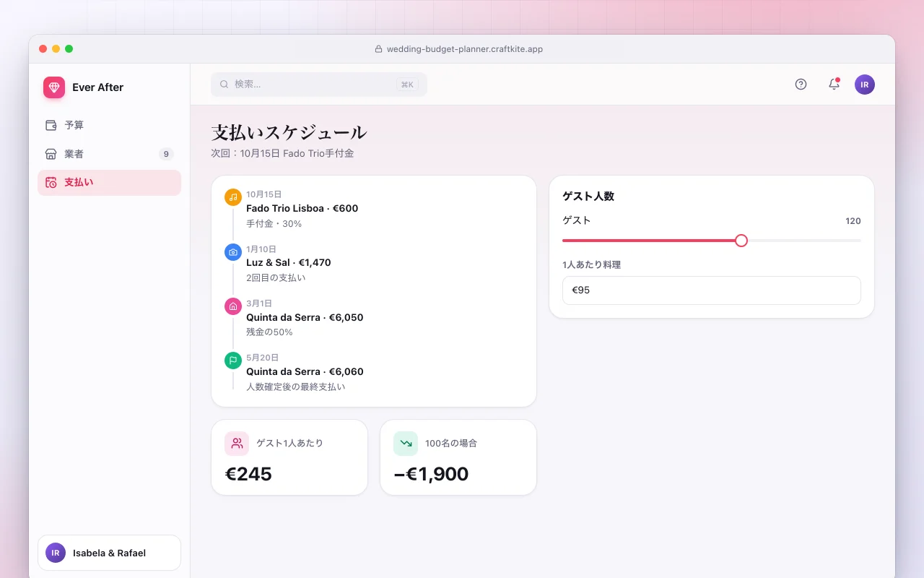Click the green trending-down icon in the 100名 card
Image resolution: width=924 pixels, height=578 pixels.
pyautogui.click(x=406, y=444)
